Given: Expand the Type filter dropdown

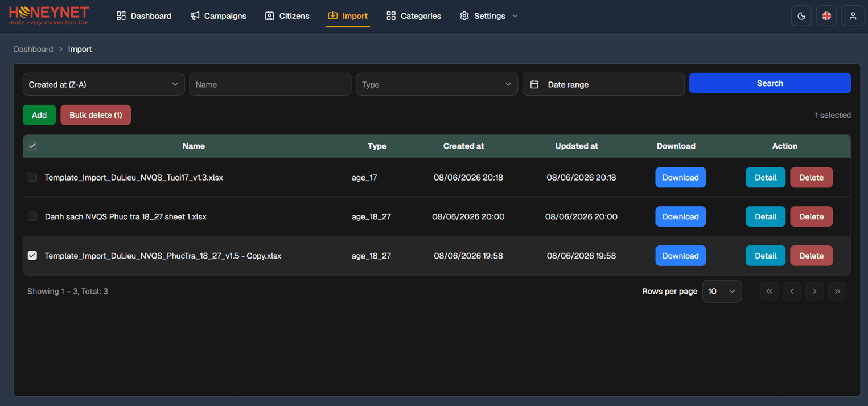Looking at the screenshot, I should 437,84.
